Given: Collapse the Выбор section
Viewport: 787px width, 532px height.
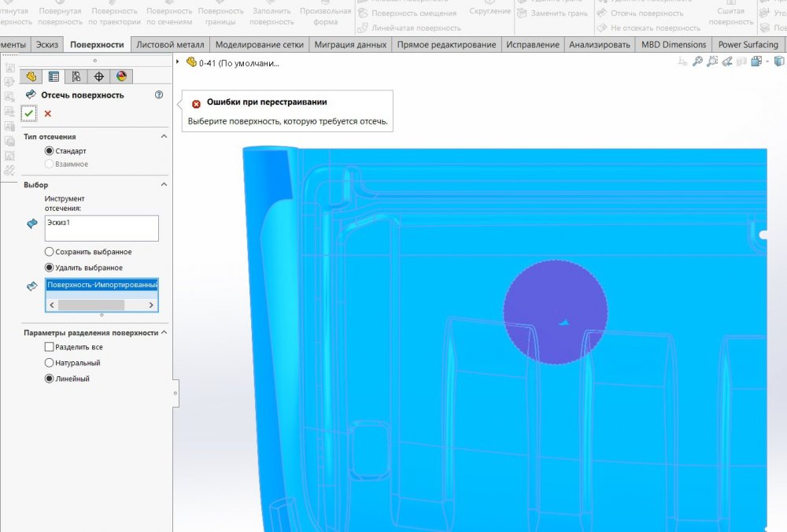Looking at the screenshot, I should pyautogui.click(x=164, y=185).
